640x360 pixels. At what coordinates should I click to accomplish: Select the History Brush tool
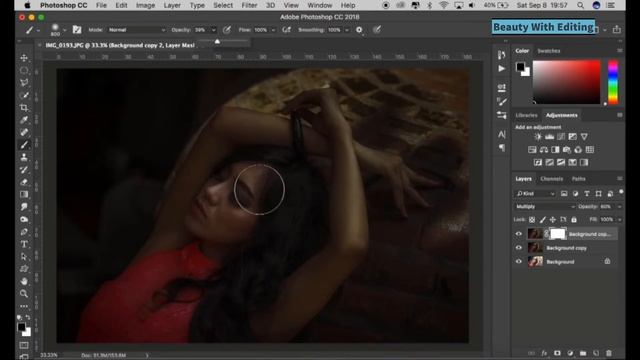pos(24,170)
